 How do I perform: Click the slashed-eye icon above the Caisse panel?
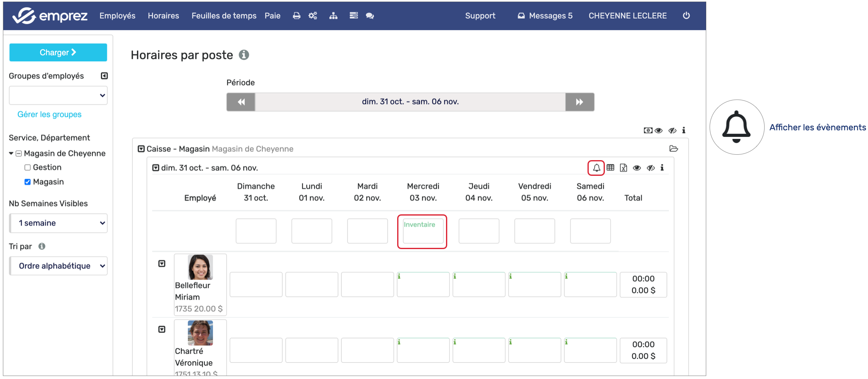click(673, 130)
